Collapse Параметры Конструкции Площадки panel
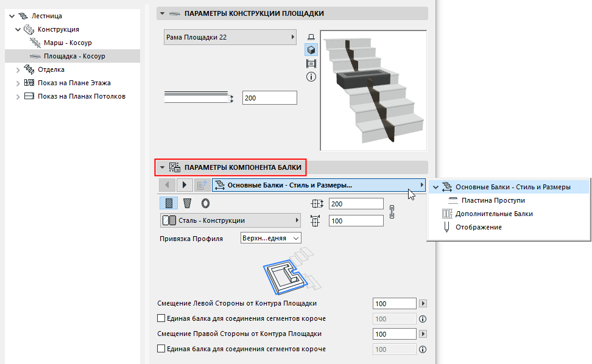592x364 pixels. click(x=163, y=13)
